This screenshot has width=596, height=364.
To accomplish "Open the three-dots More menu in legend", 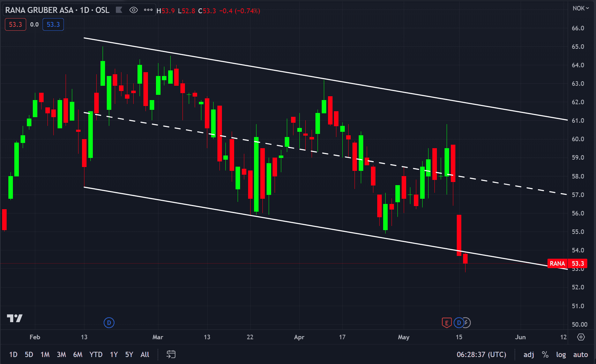I will [x=148, y=10].
